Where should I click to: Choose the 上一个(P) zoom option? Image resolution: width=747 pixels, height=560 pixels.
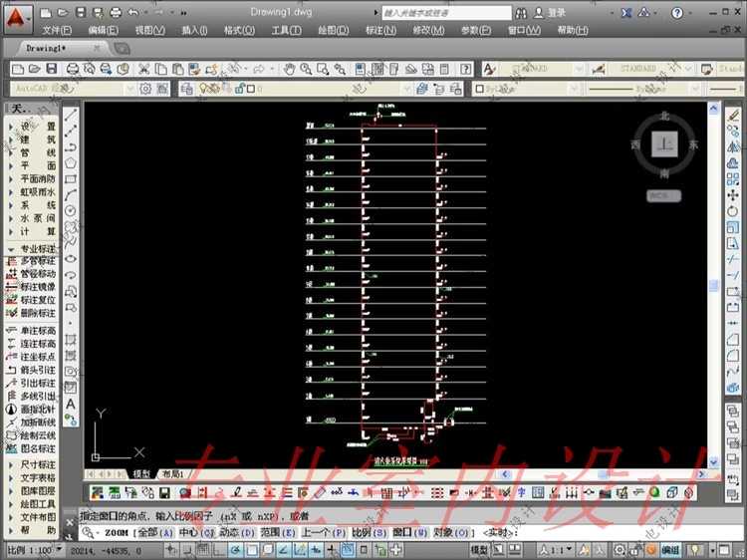click(324, 532)
